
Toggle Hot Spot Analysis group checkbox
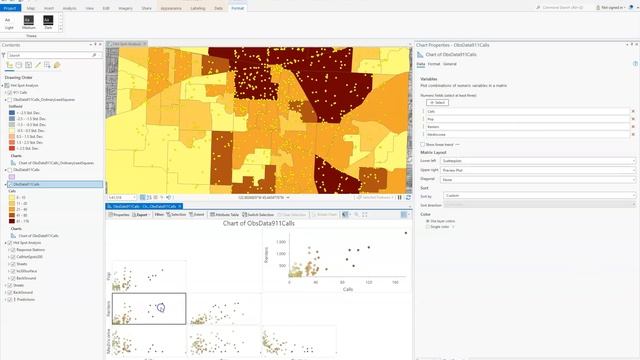click(10, 243)
